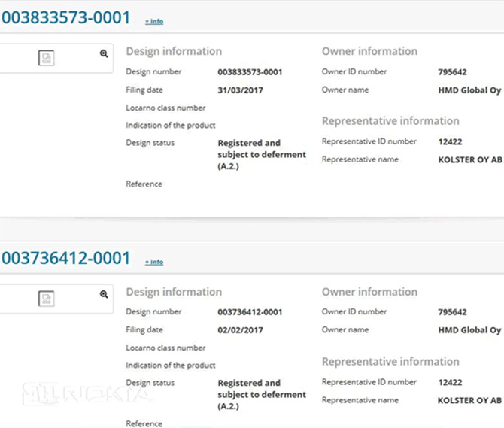Screen dimensions: 504x428
Task: Click the magnifier icon in design 003736412-0001 panel
Action: (104, 294)
